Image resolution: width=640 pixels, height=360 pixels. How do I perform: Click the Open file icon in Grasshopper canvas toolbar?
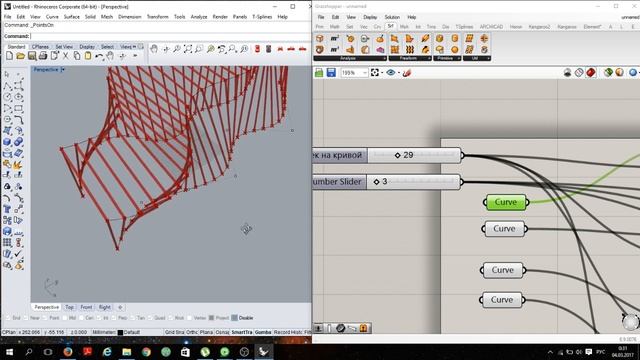tap(319, 73)
